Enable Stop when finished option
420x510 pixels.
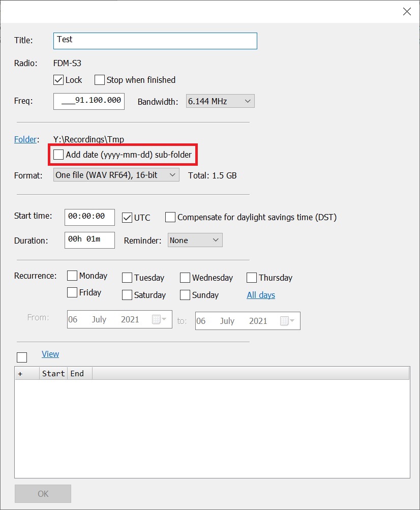point(100,80)
